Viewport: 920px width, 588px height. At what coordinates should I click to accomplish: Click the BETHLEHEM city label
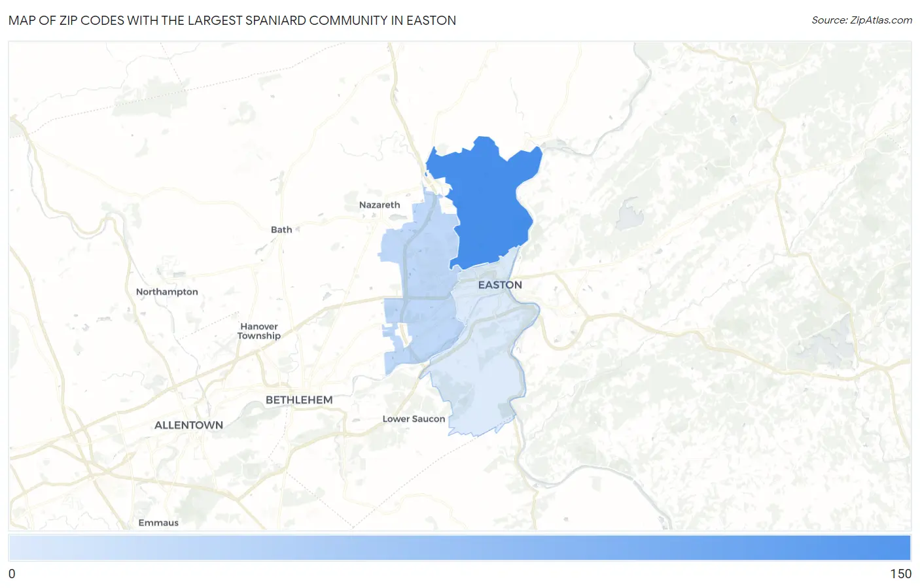[299, 400]
